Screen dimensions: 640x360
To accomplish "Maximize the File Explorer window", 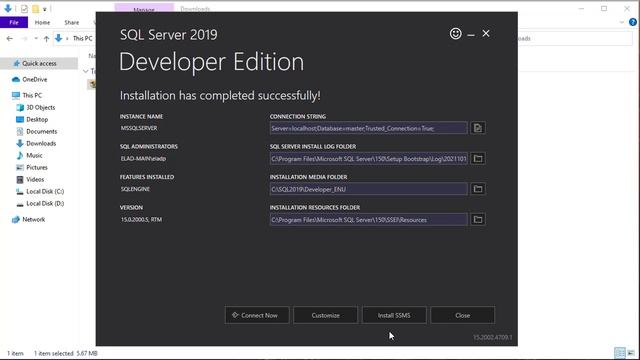I will (x=604, y=8).
